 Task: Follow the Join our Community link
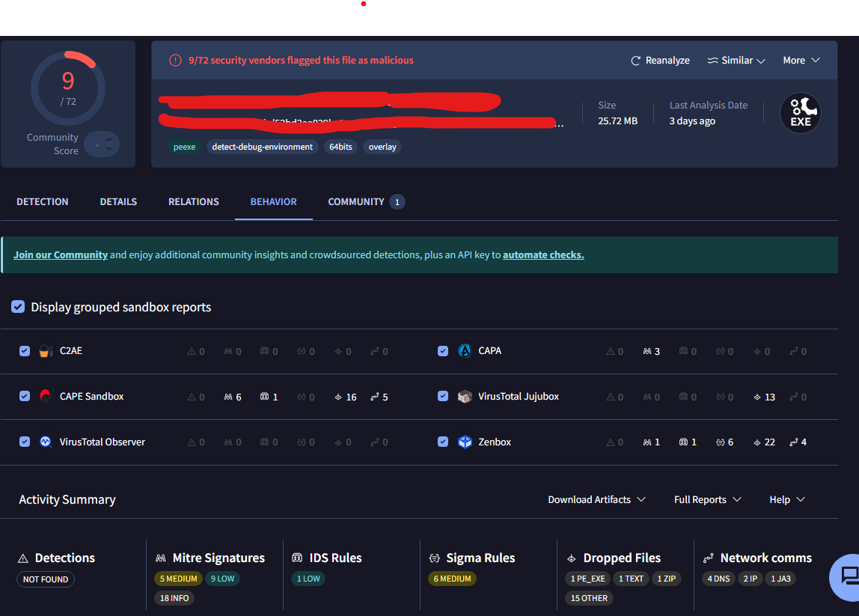point(61,254)
